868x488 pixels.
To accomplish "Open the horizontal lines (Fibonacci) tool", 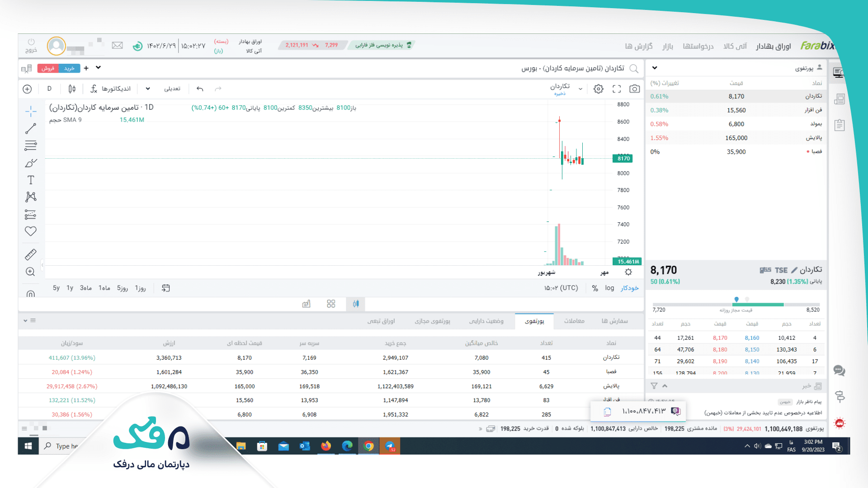I will [31, 145].
